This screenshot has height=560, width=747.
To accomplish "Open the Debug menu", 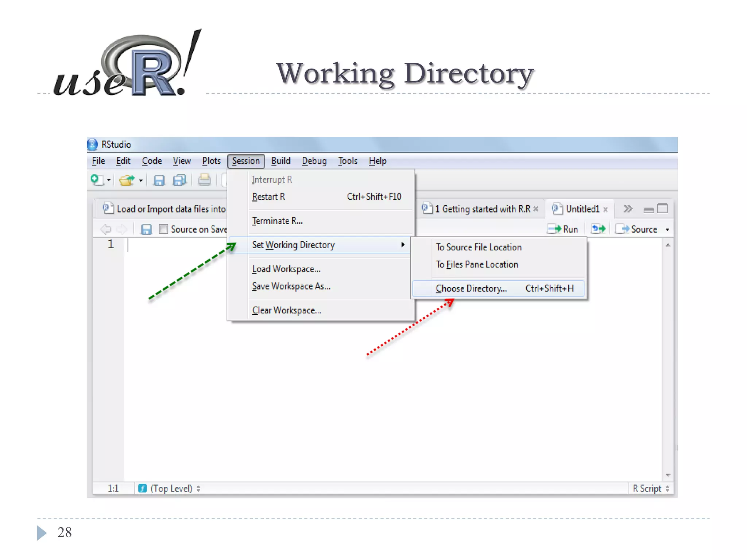I will pyautogui.click(x=314, y=161).
